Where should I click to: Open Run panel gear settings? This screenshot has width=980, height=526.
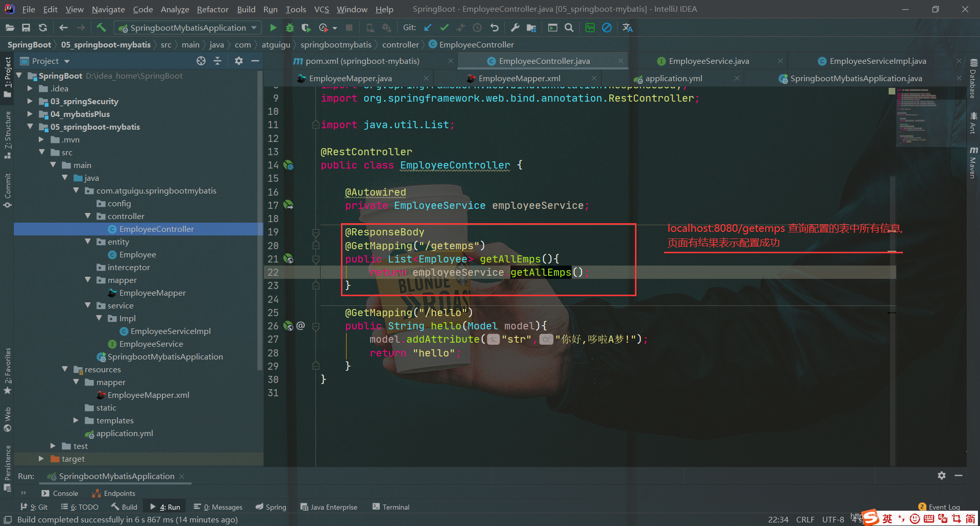942,475
